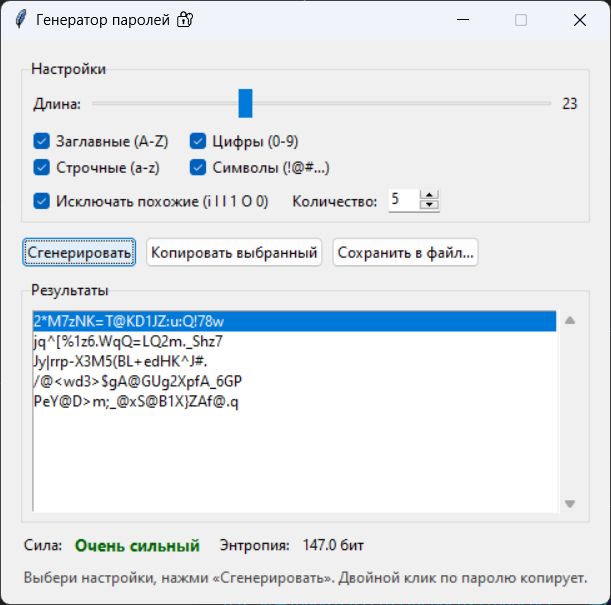
Task: Toggle the Заглавные (A-Z) checkbox
Action: click(42, 141)
